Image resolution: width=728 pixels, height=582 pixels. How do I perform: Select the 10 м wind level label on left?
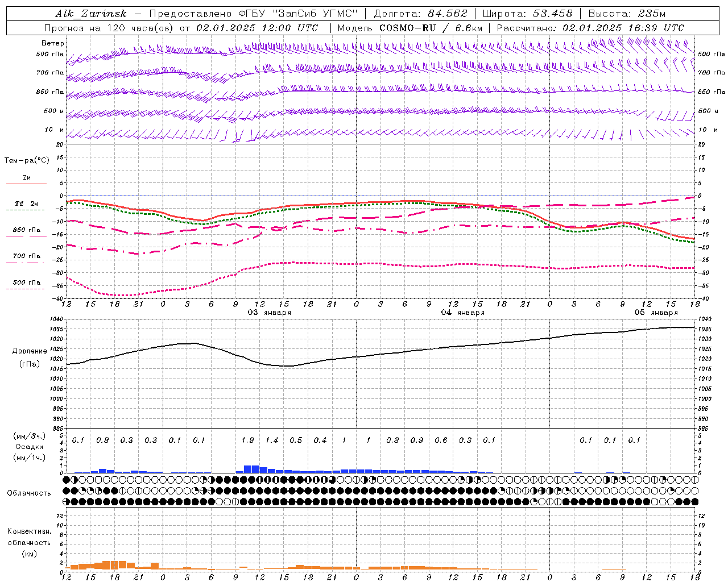click(x=54, y=130)
